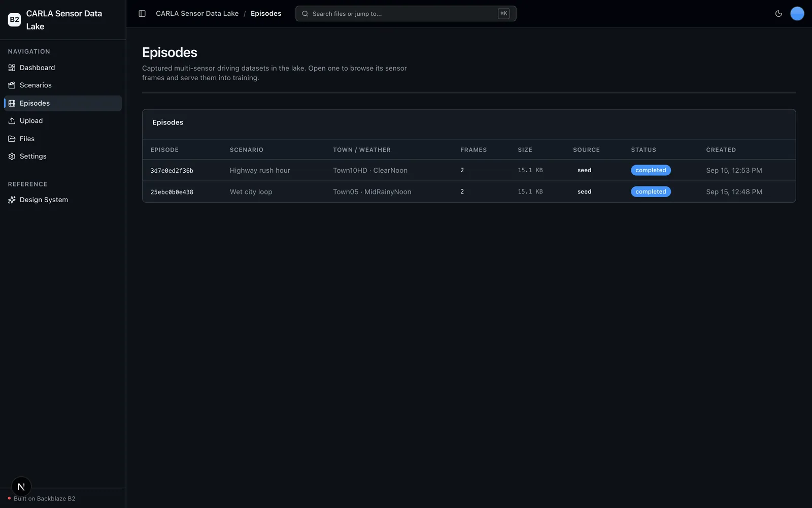Click the SCENARIO column header
The image size is (812, 508).
[x=247, y=150]
